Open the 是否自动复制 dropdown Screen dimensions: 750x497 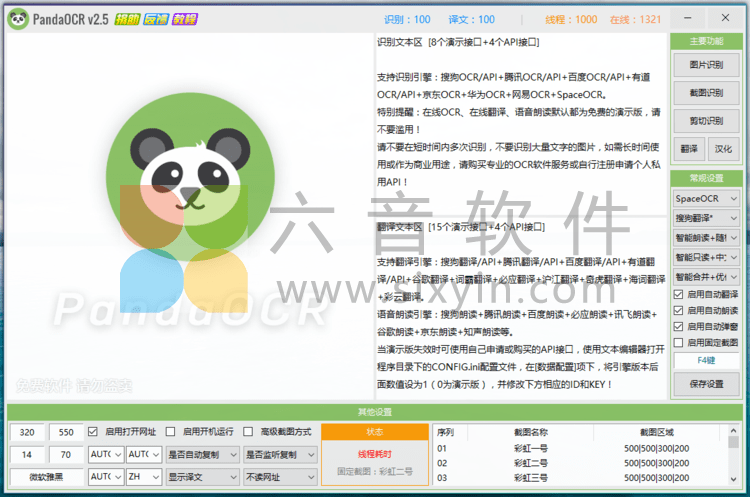(202, 454)
